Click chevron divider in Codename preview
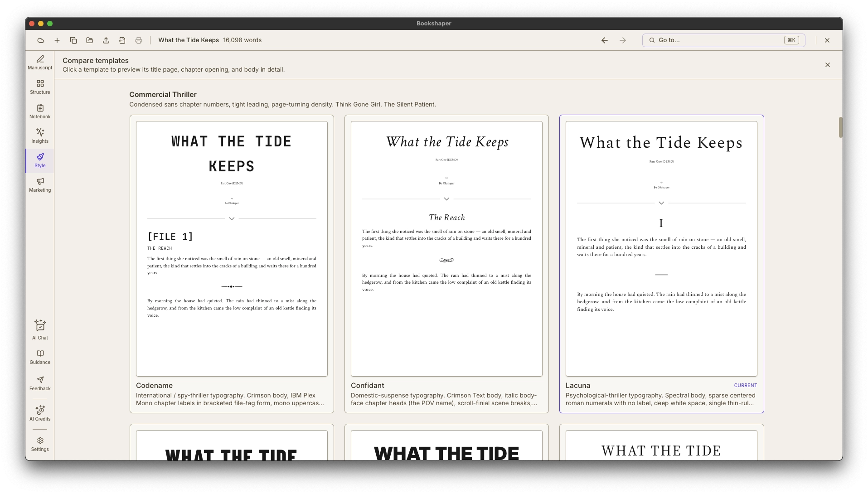This screenshot has width=868, height=494. [232, 218]
